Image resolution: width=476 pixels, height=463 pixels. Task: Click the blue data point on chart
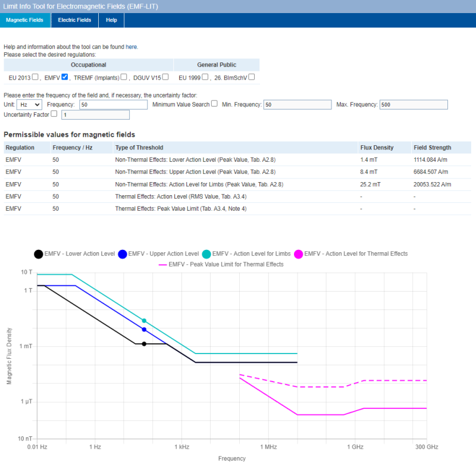(144, 330)
